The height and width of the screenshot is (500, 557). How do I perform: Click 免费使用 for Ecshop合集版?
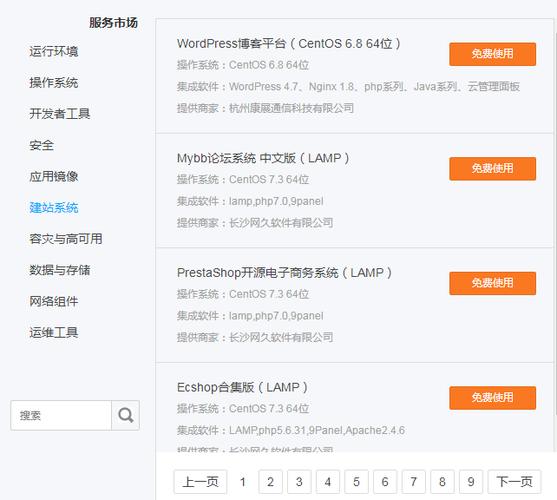click(492, 398)
